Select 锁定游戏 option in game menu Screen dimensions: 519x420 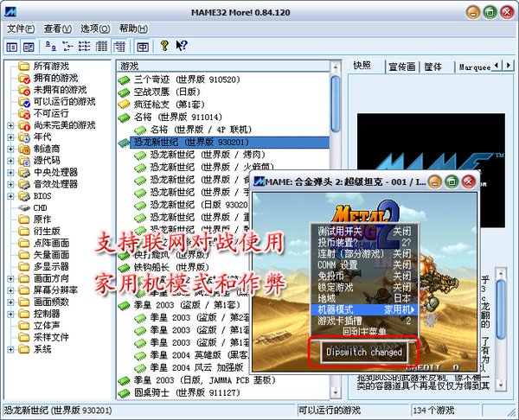[x=364, y=287]
